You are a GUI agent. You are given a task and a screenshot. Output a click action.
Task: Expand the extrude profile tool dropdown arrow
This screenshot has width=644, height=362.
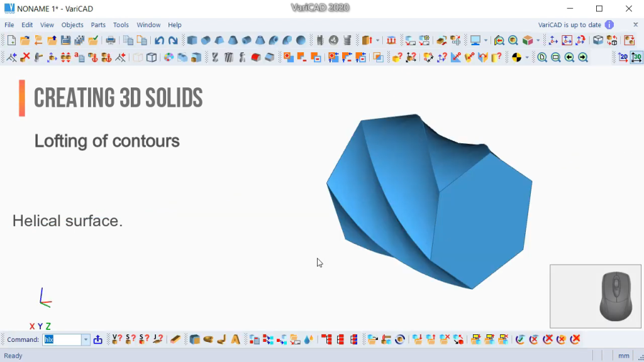[377, 40]
